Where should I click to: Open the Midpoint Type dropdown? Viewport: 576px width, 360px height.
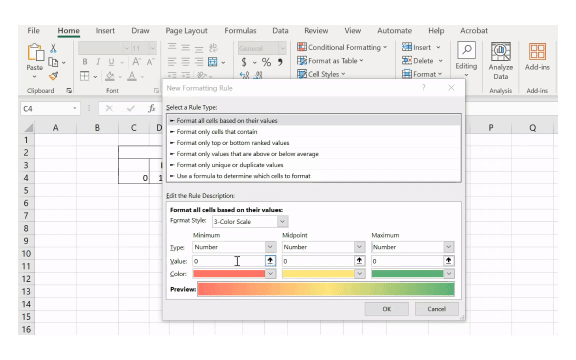click(359, 247)
